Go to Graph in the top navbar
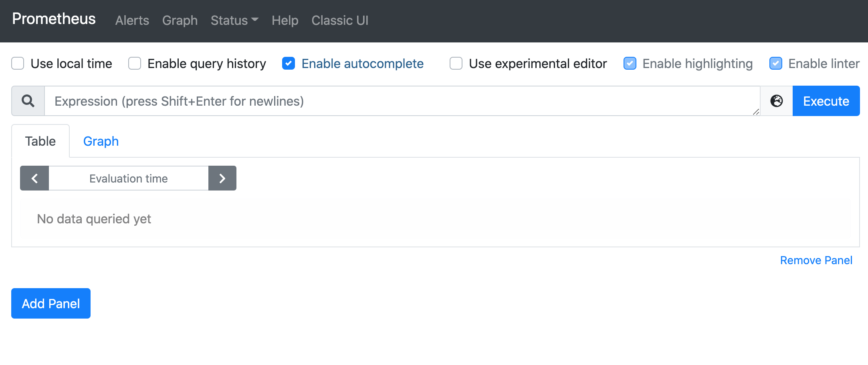Viewport: 868px width, 365px height. (x=180, y=20)
